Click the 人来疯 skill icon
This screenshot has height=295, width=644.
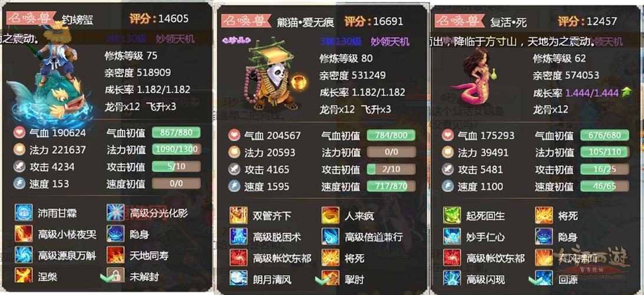tap(330, 215)
